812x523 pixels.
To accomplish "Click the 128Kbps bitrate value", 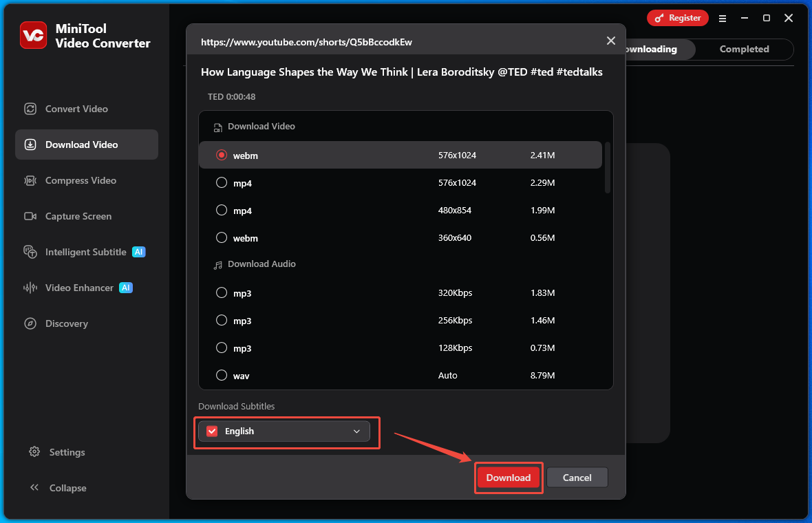I will coord(455,348).
